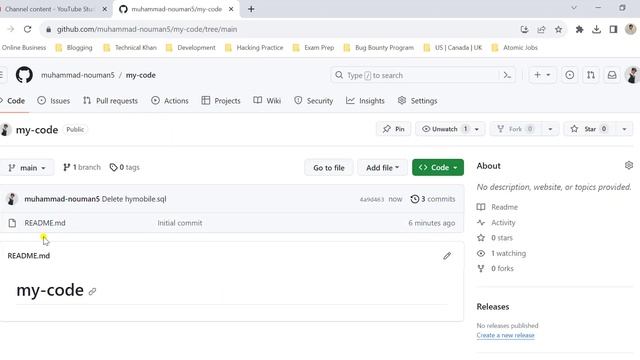The width and height of the screenshot is (640, 360).
Task: Fork the repository button
Action: point(516,129)
